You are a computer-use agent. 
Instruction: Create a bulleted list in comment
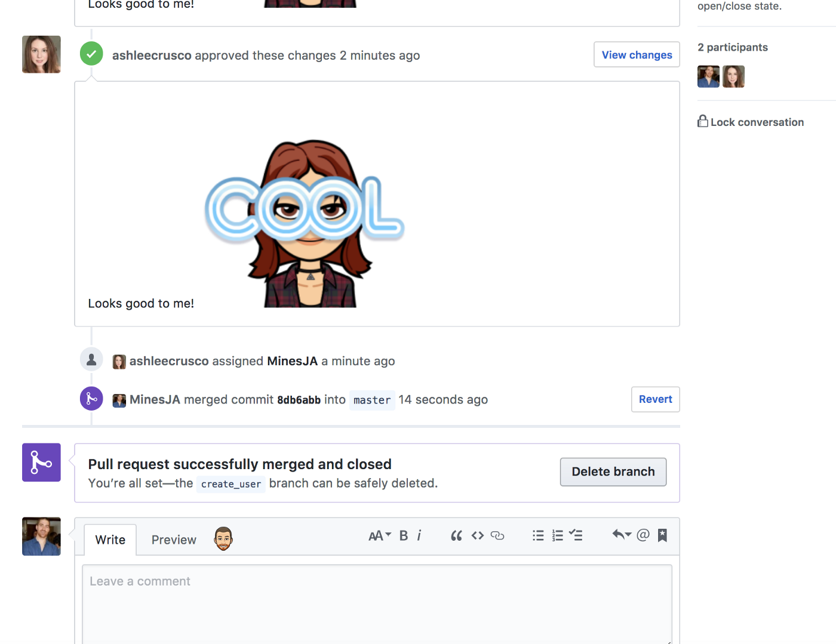pos(537,535)
